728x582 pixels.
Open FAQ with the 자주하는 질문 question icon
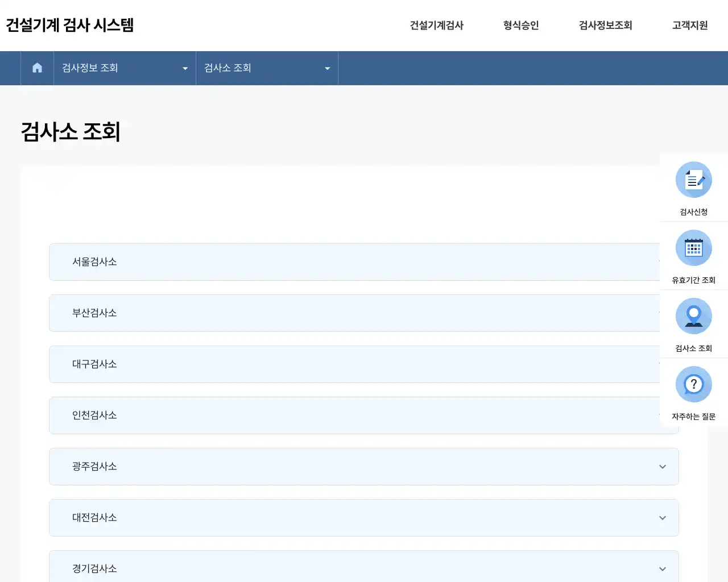[693, 384]
